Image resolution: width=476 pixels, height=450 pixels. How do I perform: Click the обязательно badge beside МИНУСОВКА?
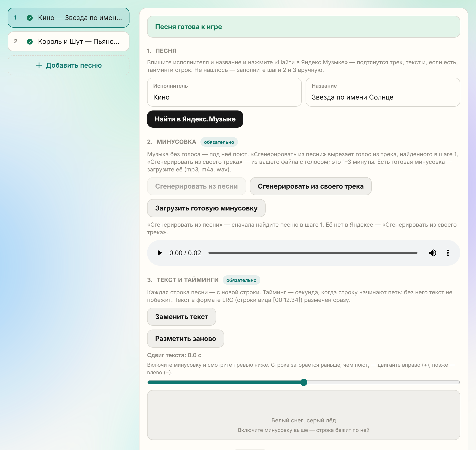(219, 142)
